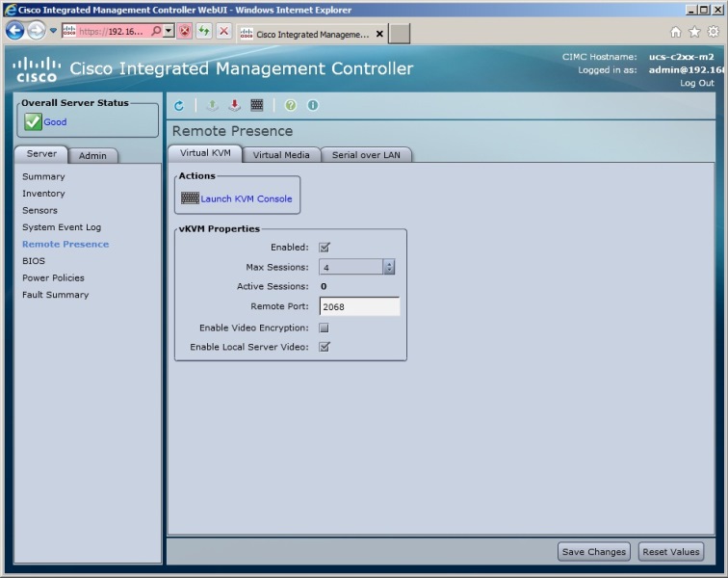The height and width of the screenshot is (578, 728).
Task: Close the Cisco Integrated Management browser tab
Action: tap(379, 34)
